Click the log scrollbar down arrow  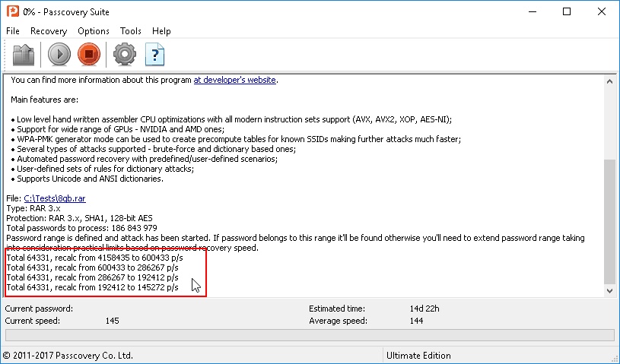(x=609, y=290)
